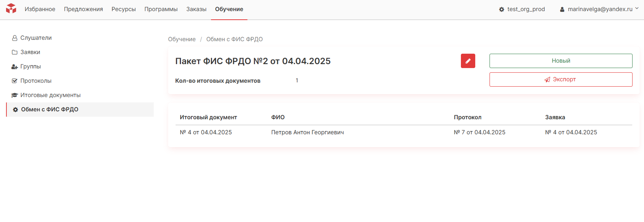Open the Программы section
Image resolution: width=644 pixels, height=222 pixels.
click(161, 9)
